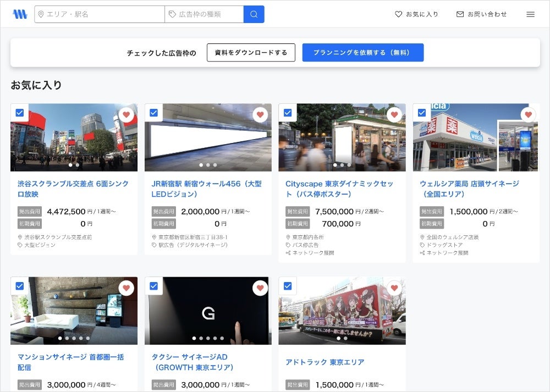
Task: Toggle checkbox on mansion signage card
Action: pyautogui.click(x=20, y=286)
